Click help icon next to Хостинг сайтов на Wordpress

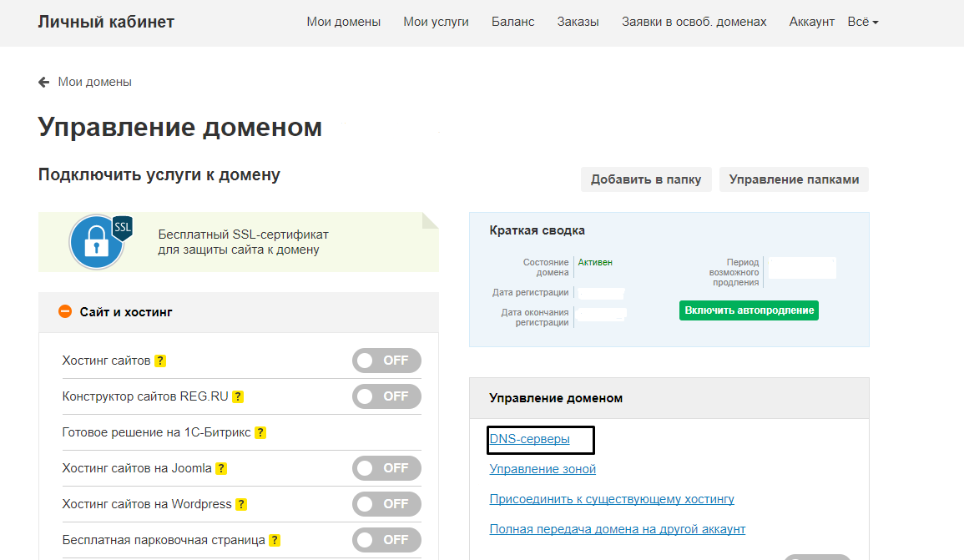tap(241, 504)
